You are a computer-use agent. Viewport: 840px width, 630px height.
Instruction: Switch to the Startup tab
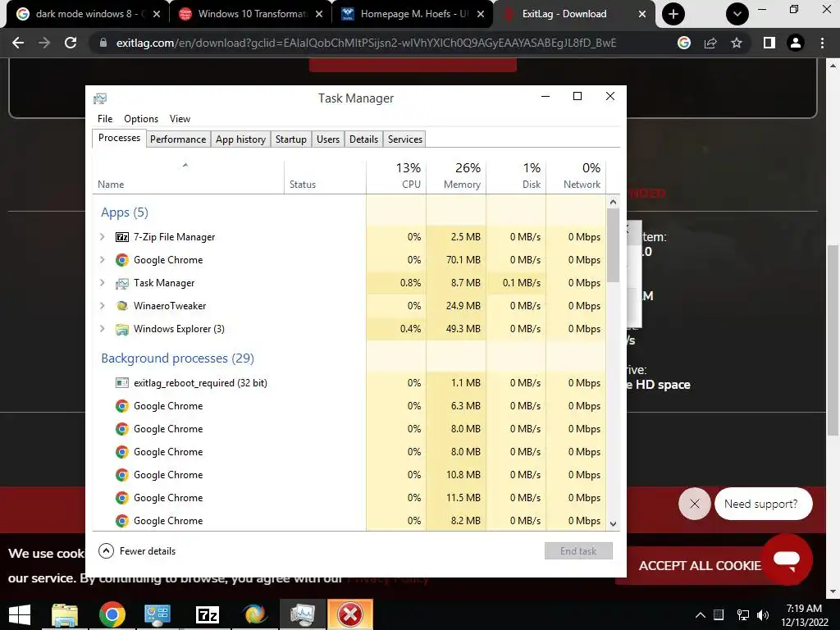pos(291,139)
